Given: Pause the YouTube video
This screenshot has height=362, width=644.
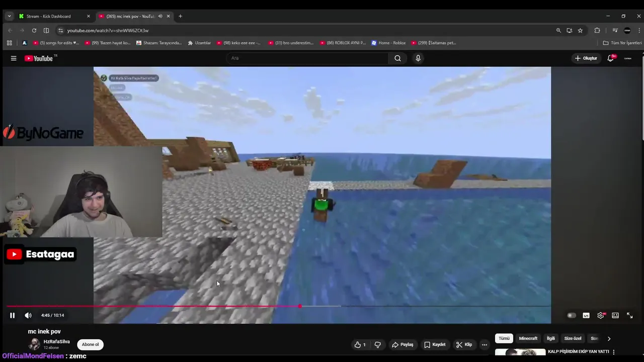Looking at the screenshot, I should coord(12,315).
